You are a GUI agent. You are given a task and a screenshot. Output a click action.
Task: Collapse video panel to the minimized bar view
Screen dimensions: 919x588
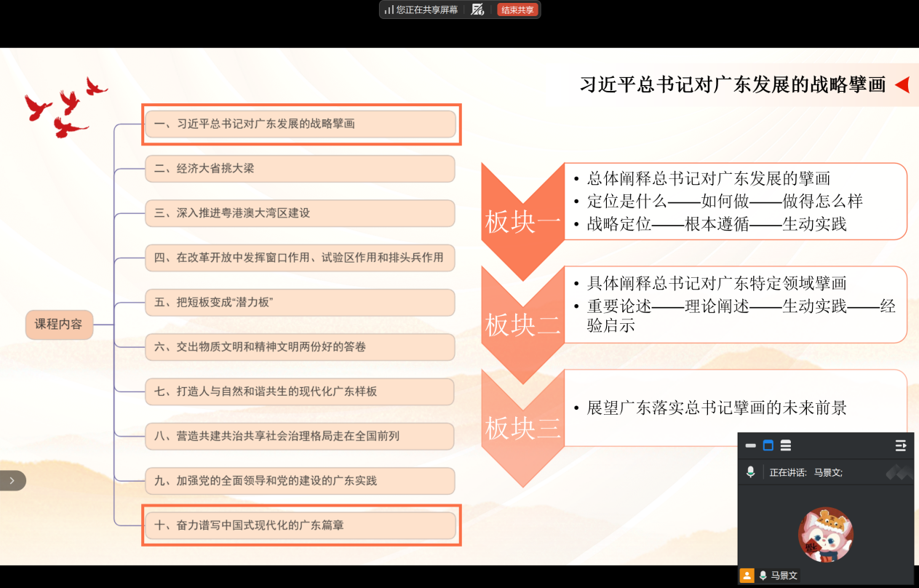(750, 445)
